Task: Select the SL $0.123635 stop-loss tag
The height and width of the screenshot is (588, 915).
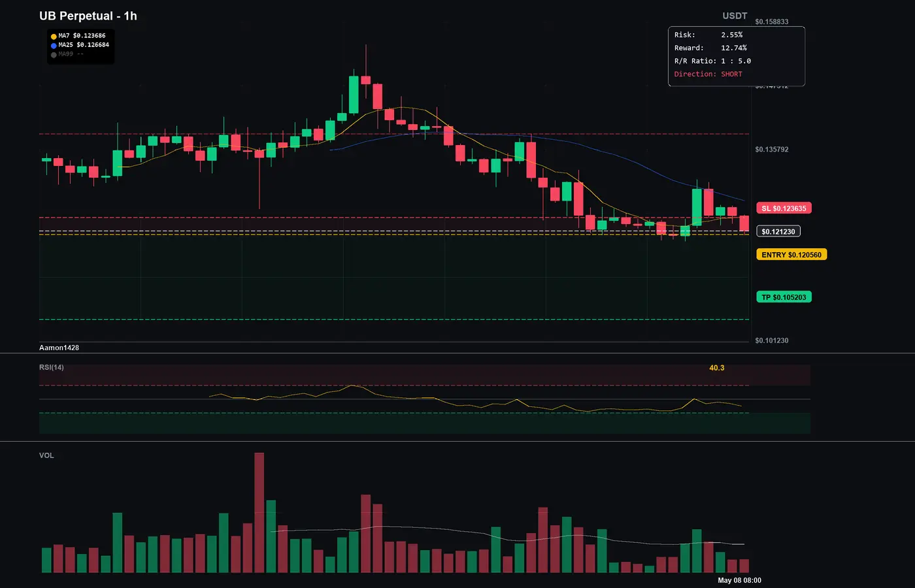Action: click(x=784, y=208)
